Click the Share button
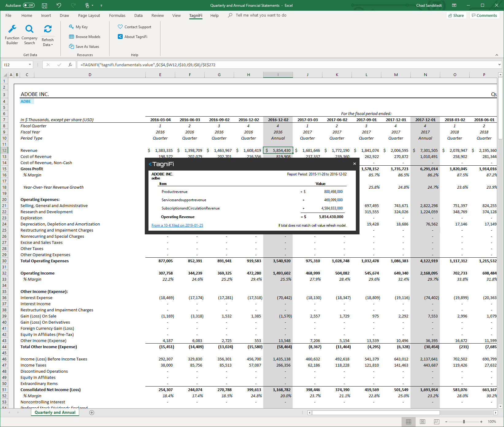The width and height of the screenshot is (504, 427). click(456, 16)
